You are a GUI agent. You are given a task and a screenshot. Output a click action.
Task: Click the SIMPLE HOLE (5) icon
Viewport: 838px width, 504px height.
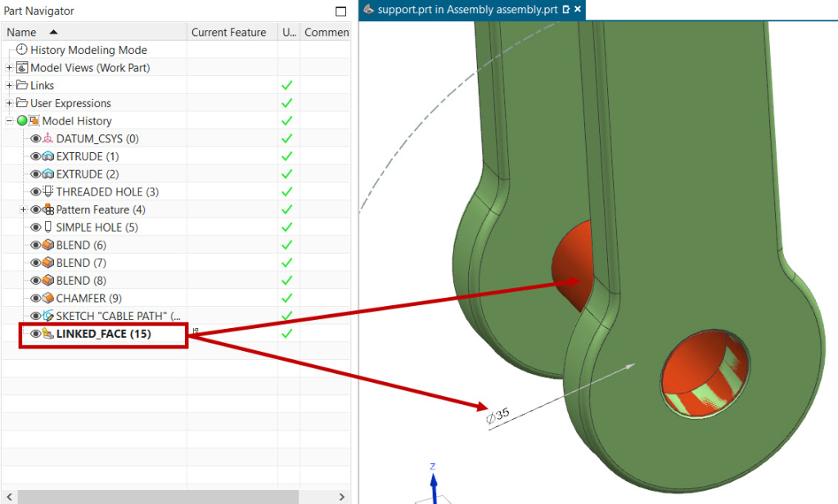(48, 227)
